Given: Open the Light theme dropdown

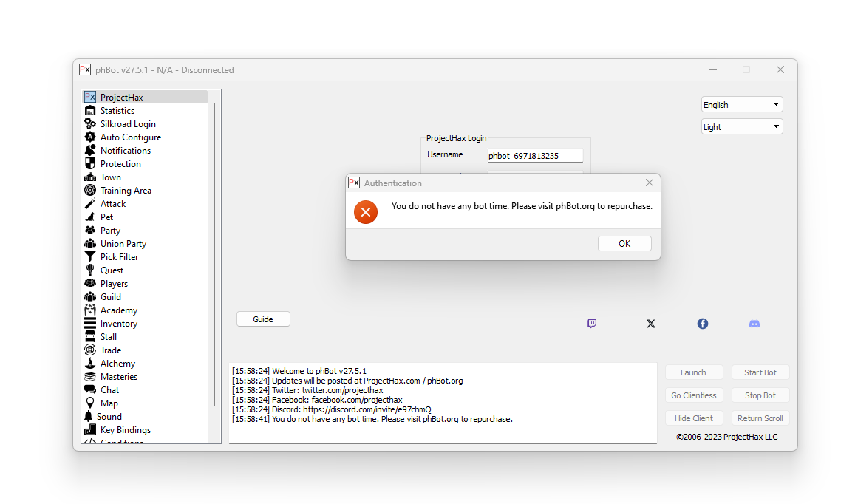Looking at the screenshot, I should pyautogui.click(x=741, y=127).
